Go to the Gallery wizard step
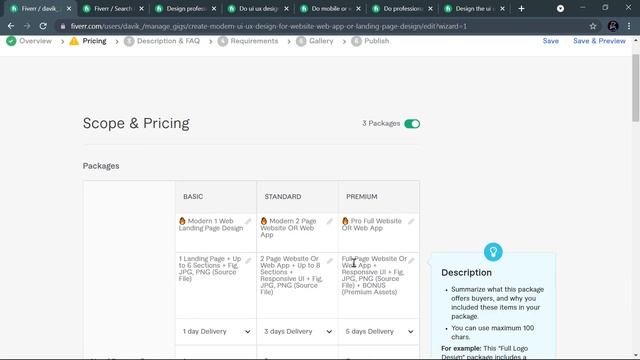This screenshot has height=360, width=640. point(321,41)
